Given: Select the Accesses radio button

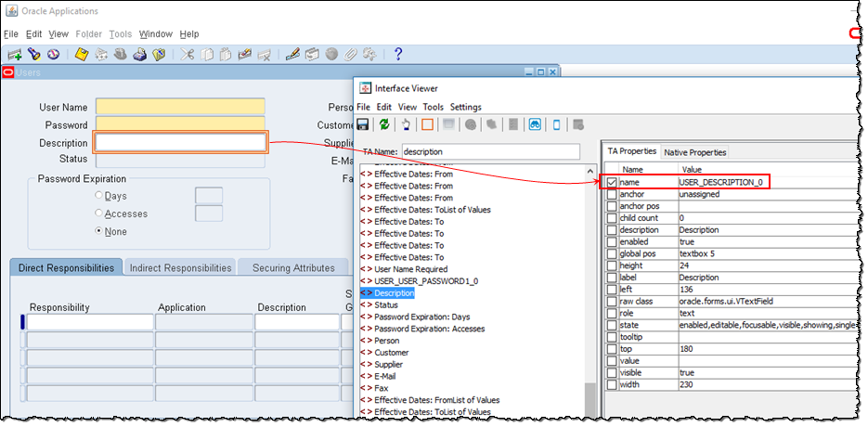Looking at the screenshot, I should tap(99, 213).
